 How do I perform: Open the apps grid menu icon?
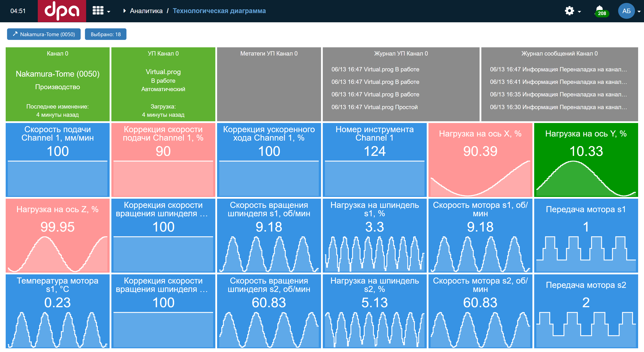[98, 11]
